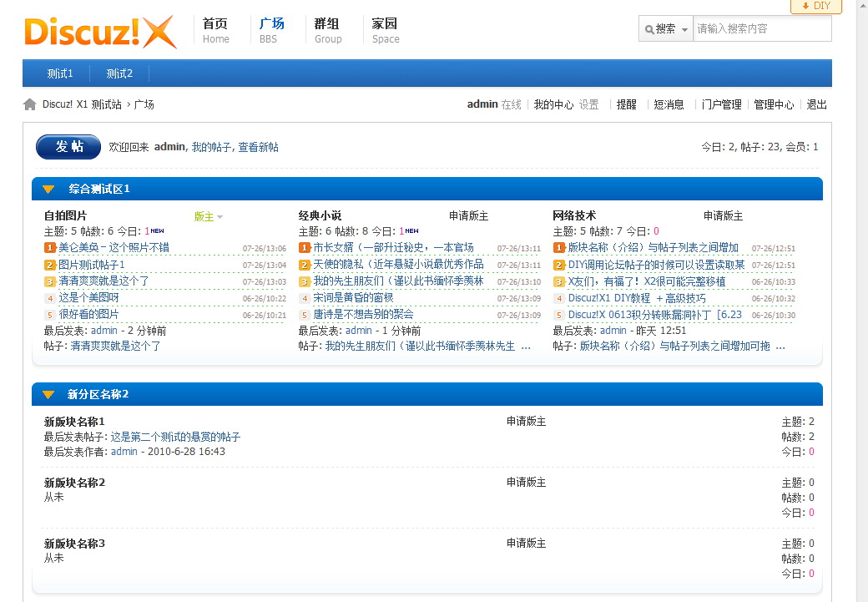Open thread 唐诗是不想告别的聚会
The width and height of the screenshot is (868, 602).
[x=364, y=314]
